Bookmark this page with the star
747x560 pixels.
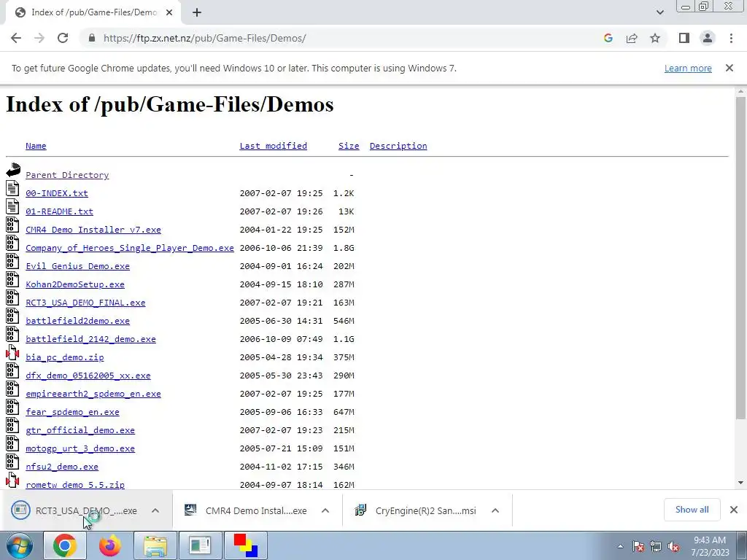[655, 38]
